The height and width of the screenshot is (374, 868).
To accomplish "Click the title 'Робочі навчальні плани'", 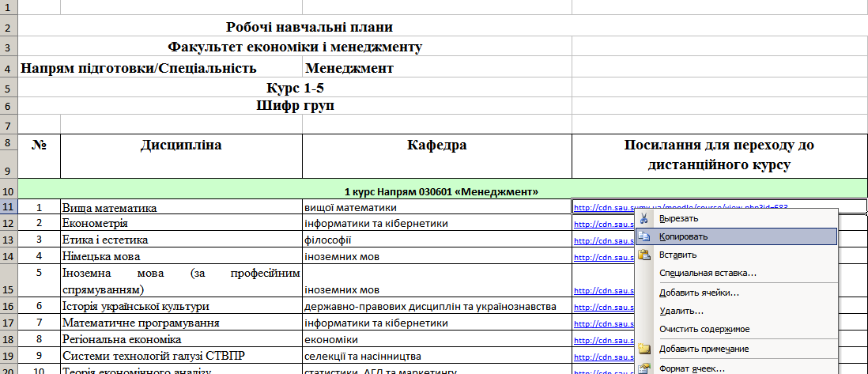I will (310, 27).
